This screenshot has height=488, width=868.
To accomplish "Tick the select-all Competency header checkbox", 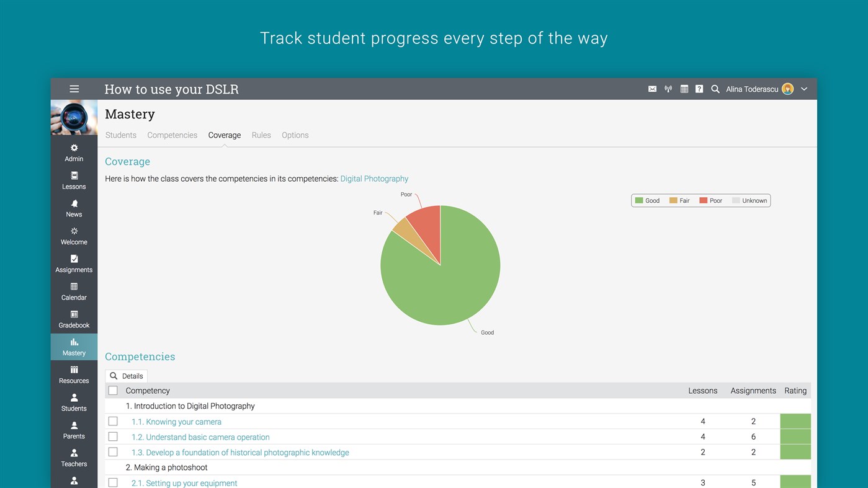I will (113, 391).
